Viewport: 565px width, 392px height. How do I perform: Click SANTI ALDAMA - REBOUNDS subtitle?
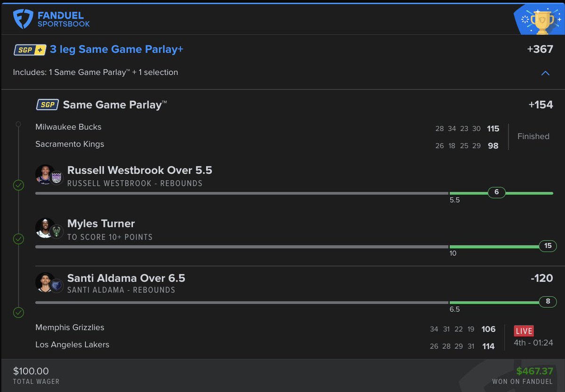click(121, 290)
